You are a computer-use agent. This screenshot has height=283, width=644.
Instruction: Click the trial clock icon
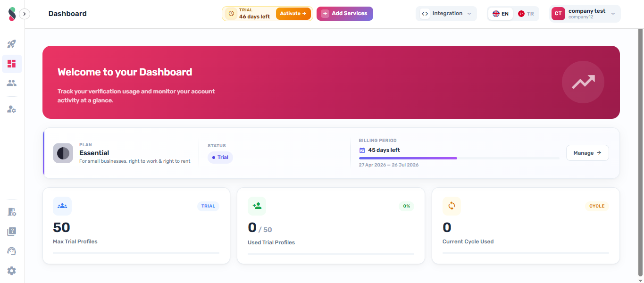pos(231,14)
